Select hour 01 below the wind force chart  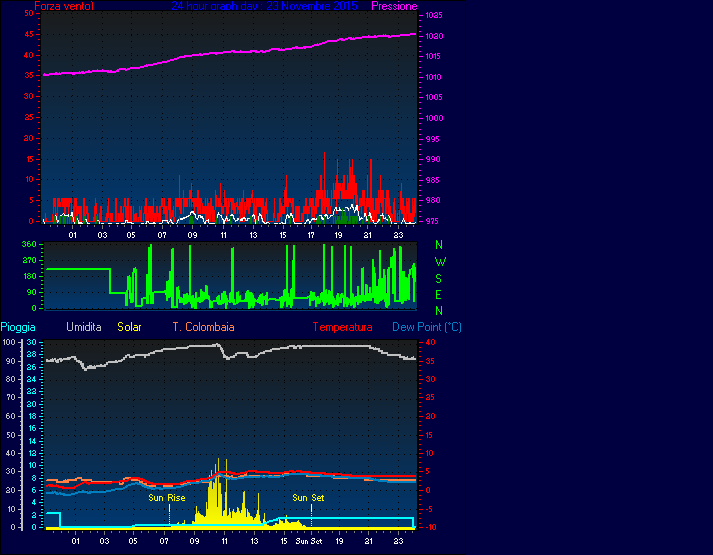73,235
